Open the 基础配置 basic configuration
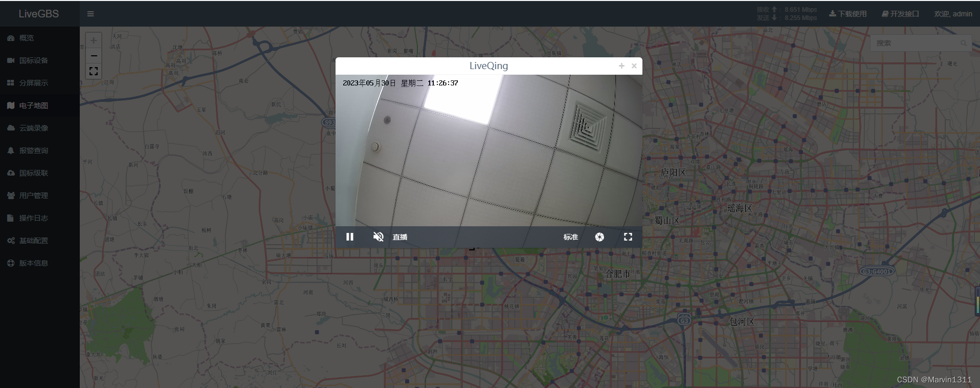The image size is (980, 388). [x=40, y=241]
